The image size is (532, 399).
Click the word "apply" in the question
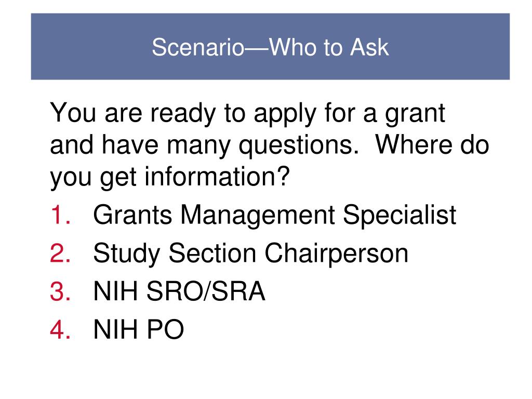(285, 115)
